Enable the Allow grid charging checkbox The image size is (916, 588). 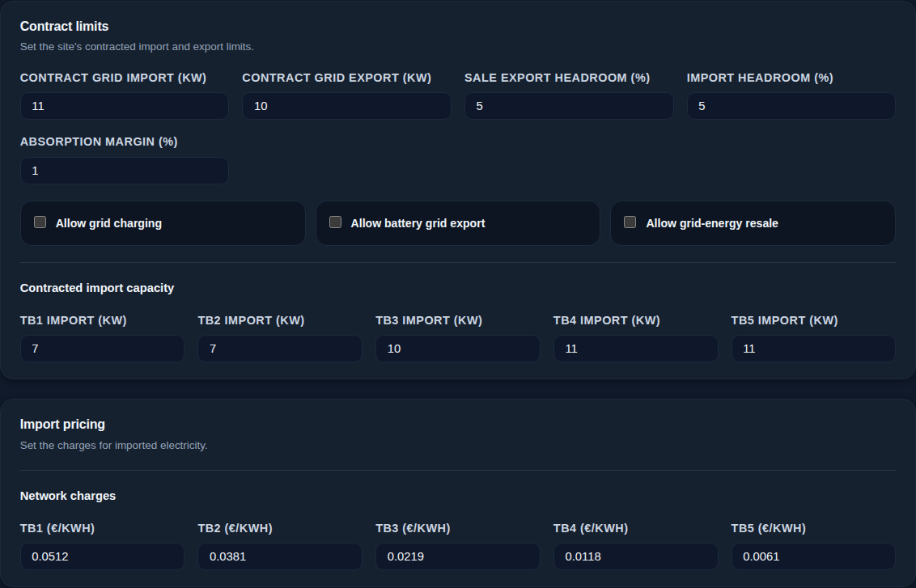click(40, 222)
